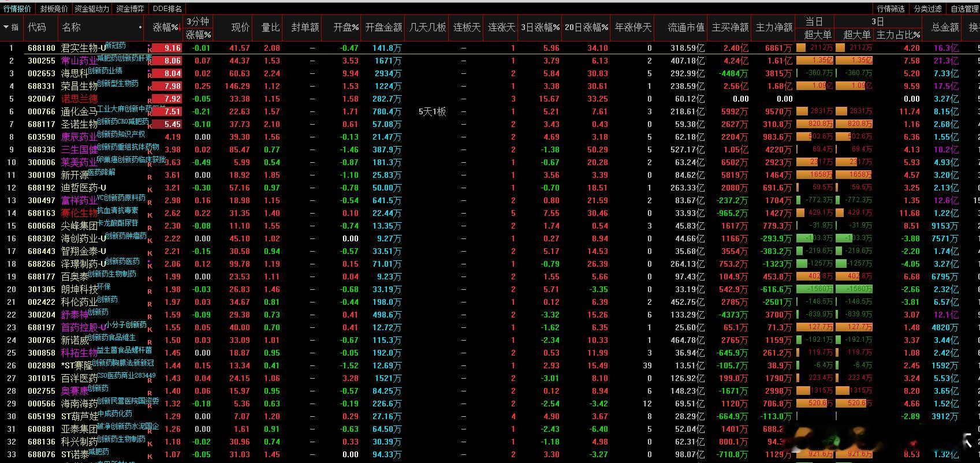Click stock code 688302
This screenshot has height=463, width=980.
pyautogui.click(x=42, y=238)
